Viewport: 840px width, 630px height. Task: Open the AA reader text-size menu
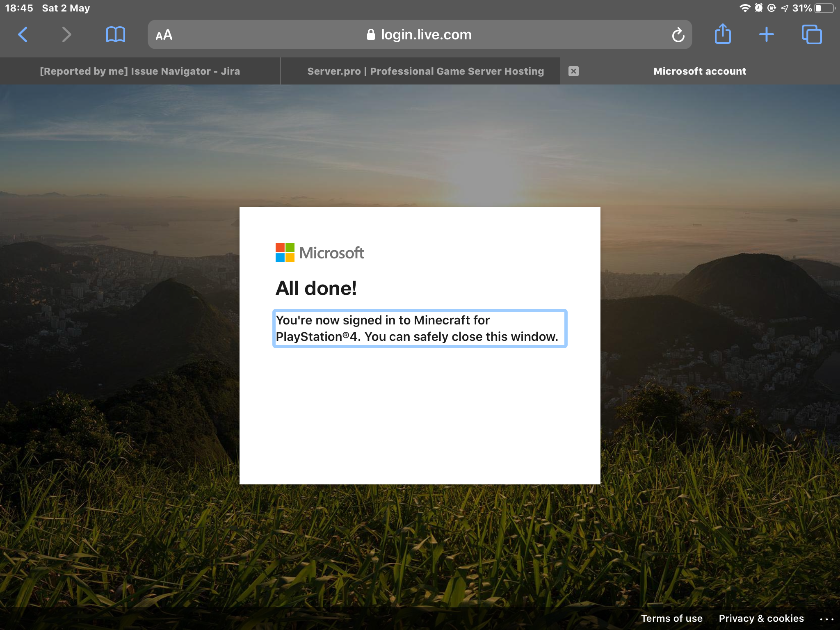pos(164,35)
